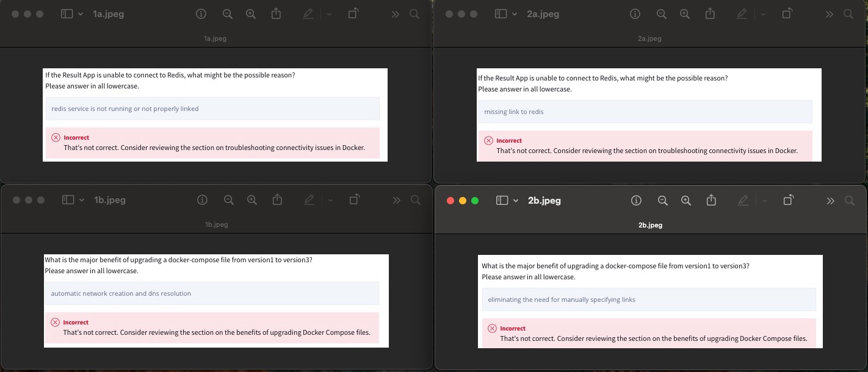
Task: Show more toolbar items in 1a.jpeg window
Action: pos(395,14)
